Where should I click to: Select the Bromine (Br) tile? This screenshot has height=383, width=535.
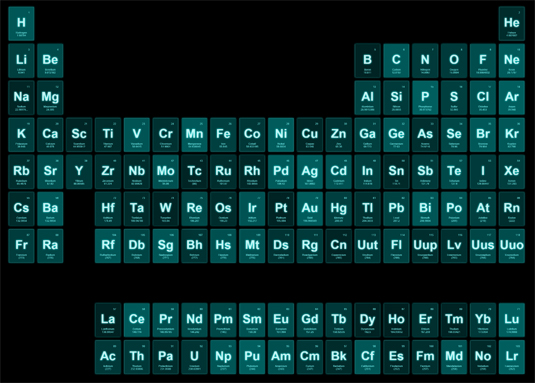(483, 135)
